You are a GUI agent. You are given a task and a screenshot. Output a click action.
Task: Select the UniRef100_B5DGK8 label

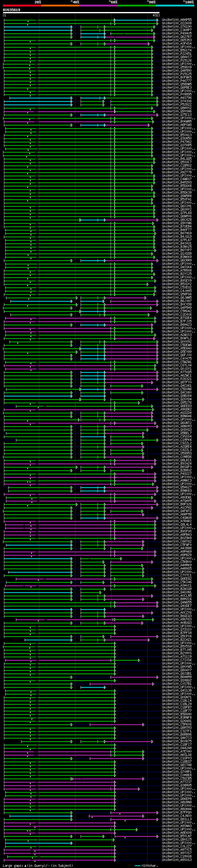point(177,186)
